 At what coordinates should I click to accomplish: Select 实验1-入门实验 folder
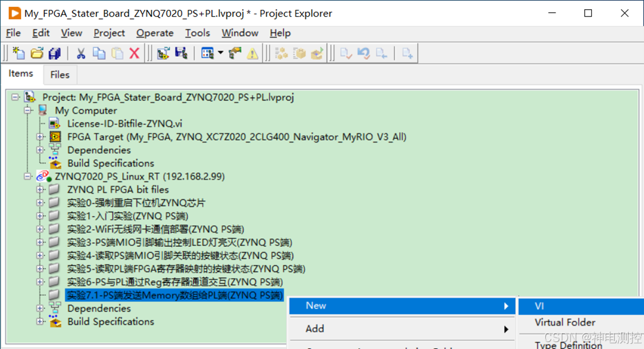click(127, 216)
